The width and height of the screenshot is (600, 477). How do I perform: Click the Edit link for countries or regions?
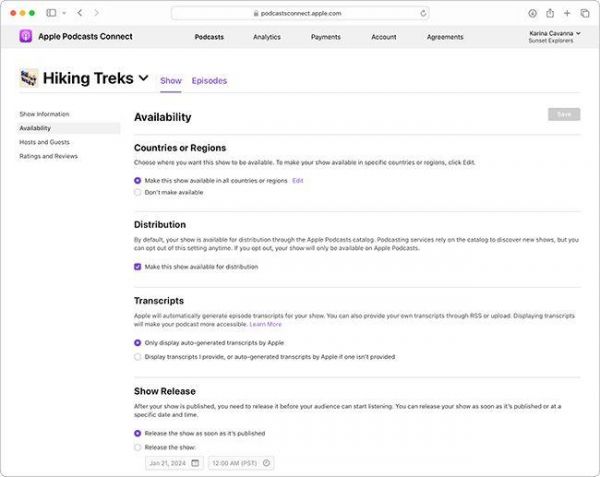[x=298, y=181]
